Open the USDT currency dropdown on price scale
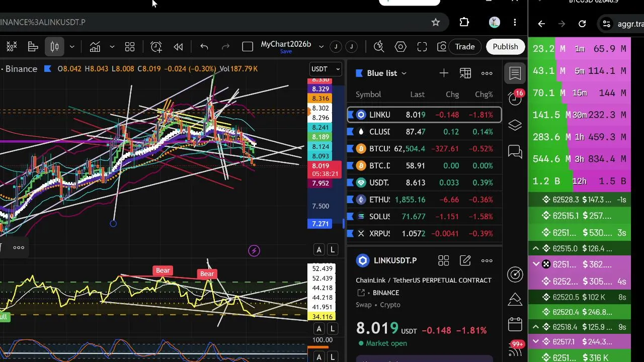 click(326, 69)
